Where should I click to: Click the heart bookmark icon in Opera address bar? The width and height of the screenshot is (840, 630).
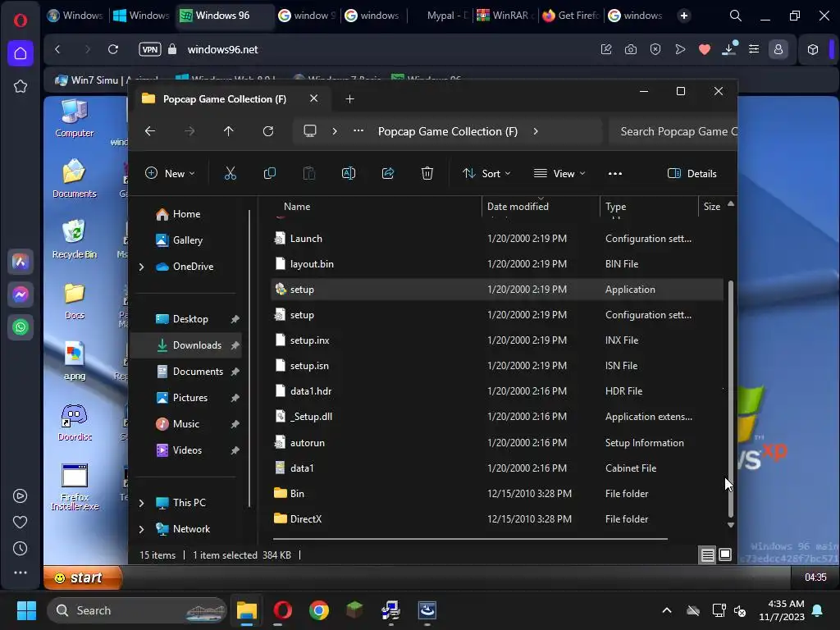(705, 49)
